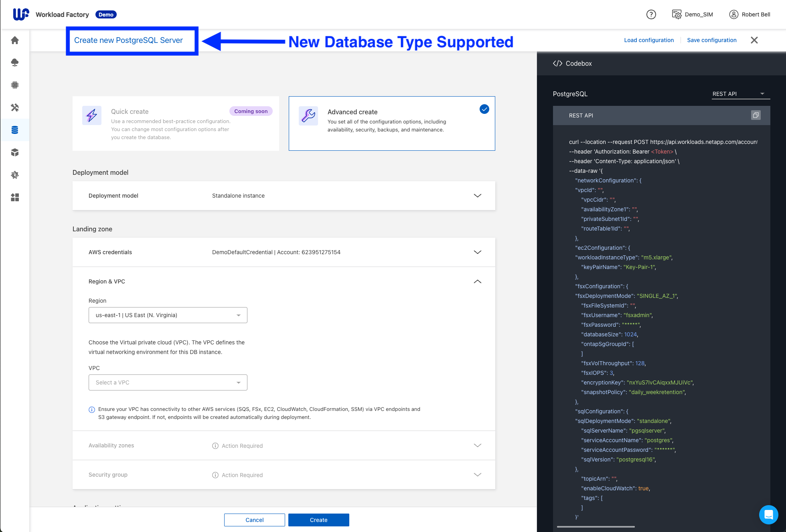Open the Select a VPC dropdown
Screen dimensions: 786x532
pyautogui.click(x=168, y=382)
